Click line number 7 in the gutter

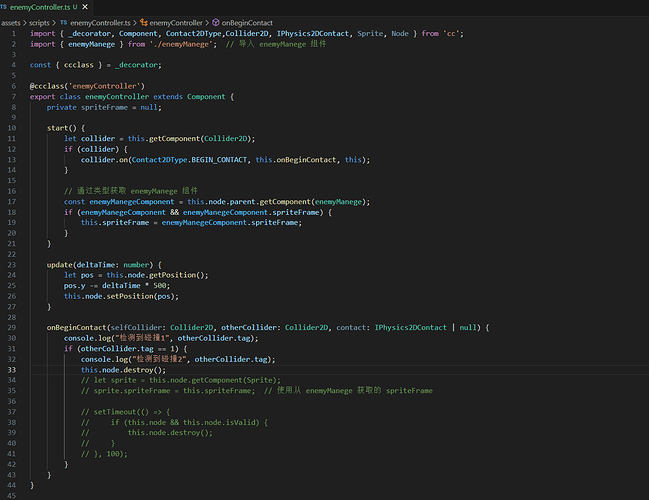[14, 96]
